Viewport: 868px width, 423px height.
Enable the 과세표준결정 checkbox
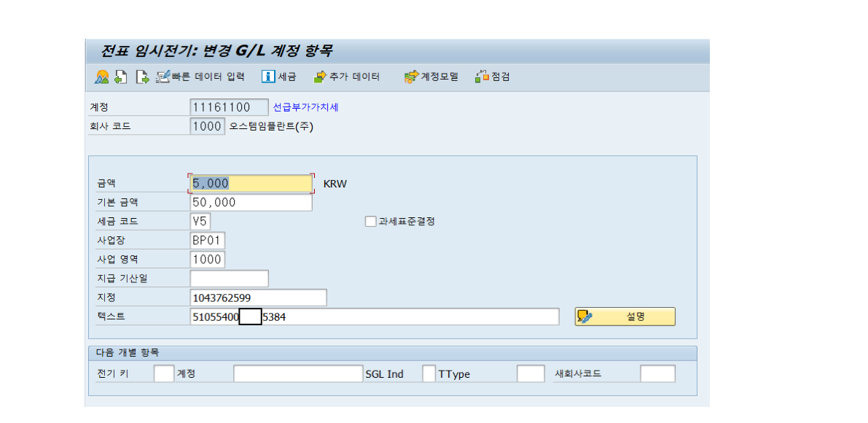point(370,221)
